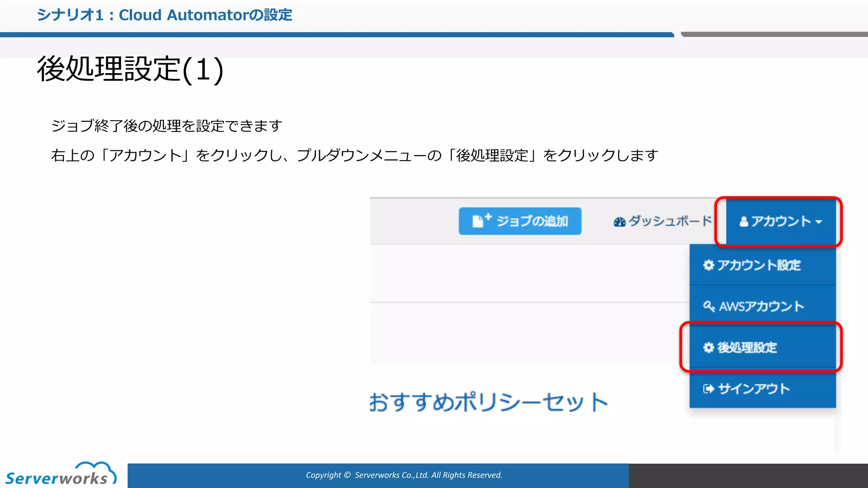Click the sign-out arrow icon
This screenshot has height=488, width=868.
[708, 389]
